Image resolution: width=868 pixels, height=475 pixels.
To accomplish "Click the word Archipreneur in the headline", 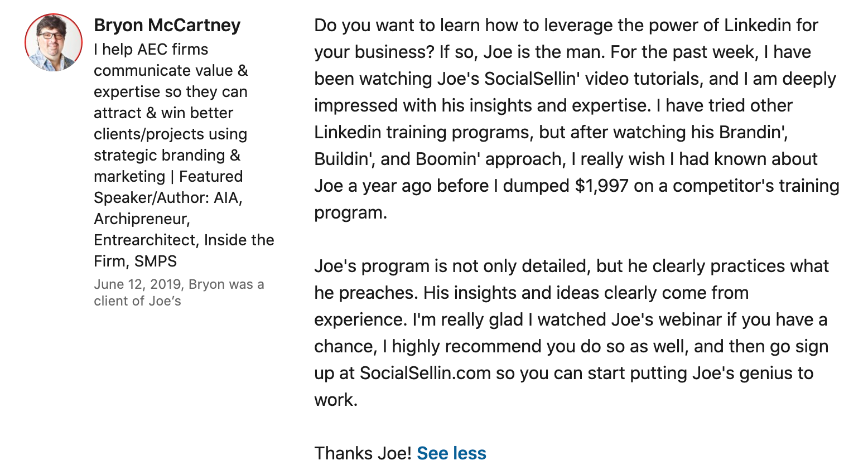I will click(x=142, y=219).
